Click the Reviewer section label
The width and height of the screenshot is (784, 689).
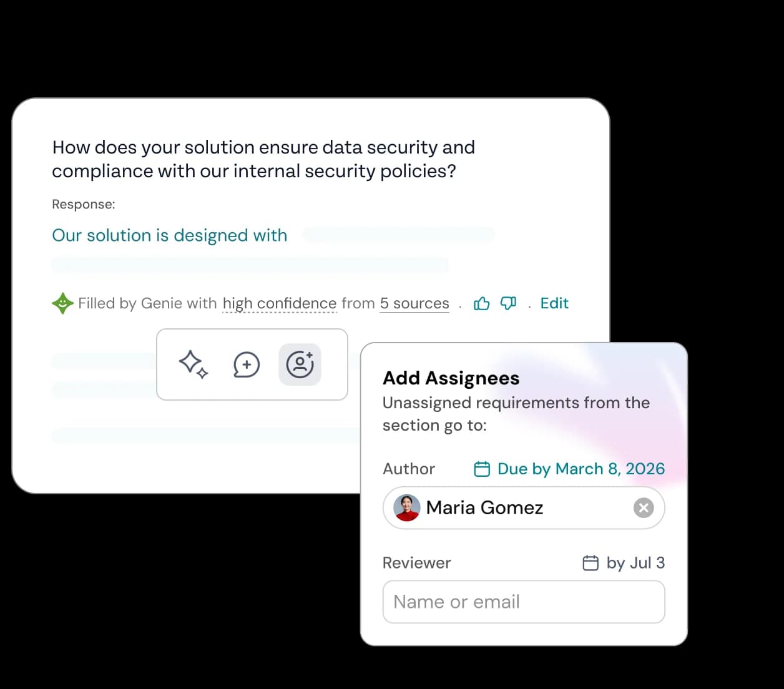coord(416,562)
